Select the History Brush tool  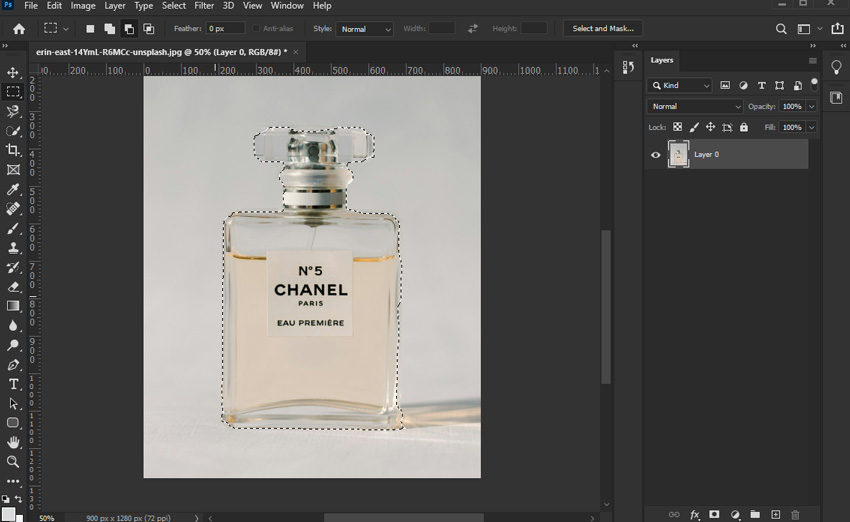[13, 267]
